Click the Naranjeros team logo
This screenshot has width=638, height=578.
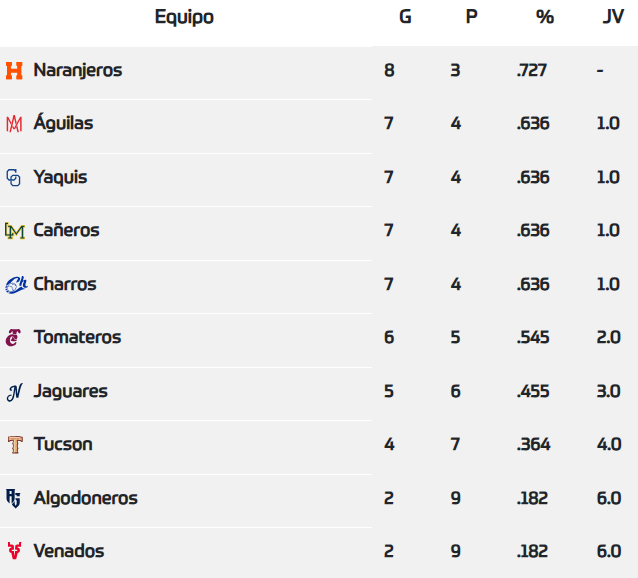(14, 71)
